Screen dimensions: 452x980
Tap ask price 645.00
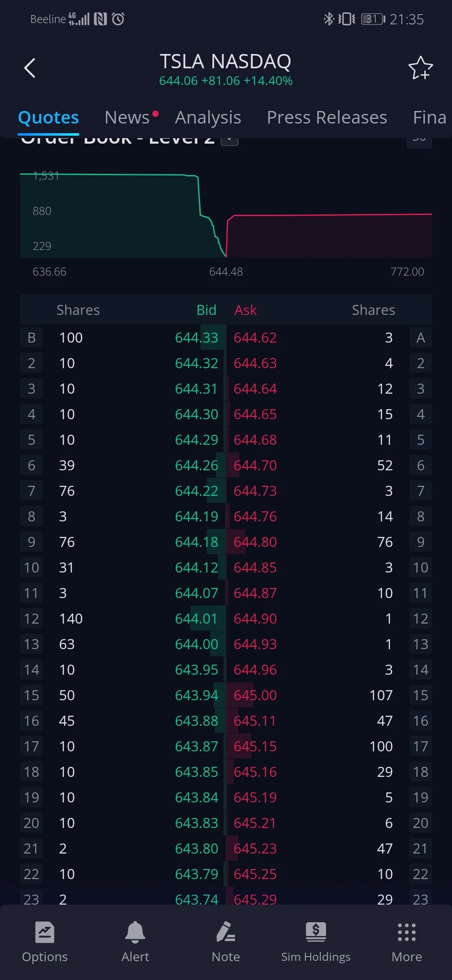point(255,695)
